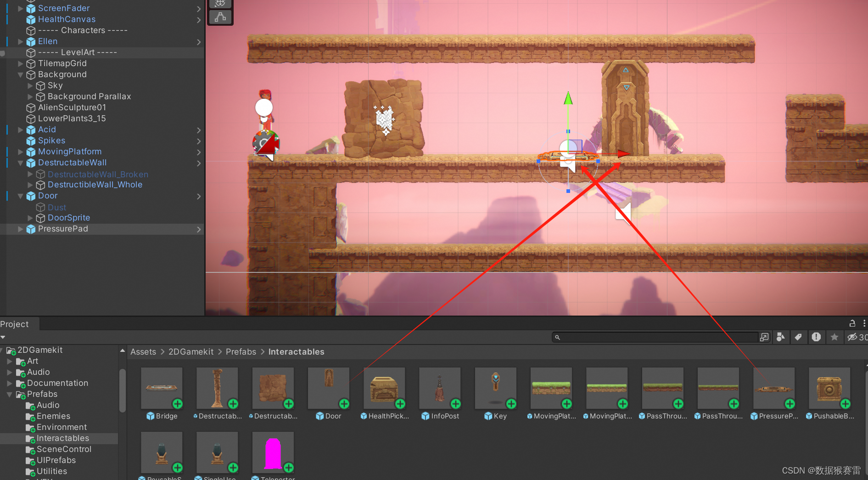Click the ScreenFader prefab cube icon
This screenshot has height=480, width=868.
click(31, 8)
